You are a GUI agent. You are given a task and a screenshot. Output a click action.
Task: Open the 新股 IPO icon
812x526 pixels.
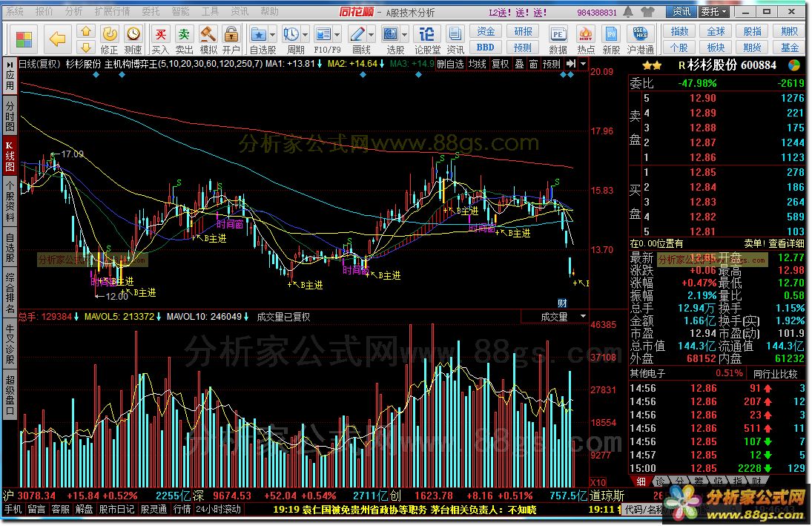[x=612, y=34]
